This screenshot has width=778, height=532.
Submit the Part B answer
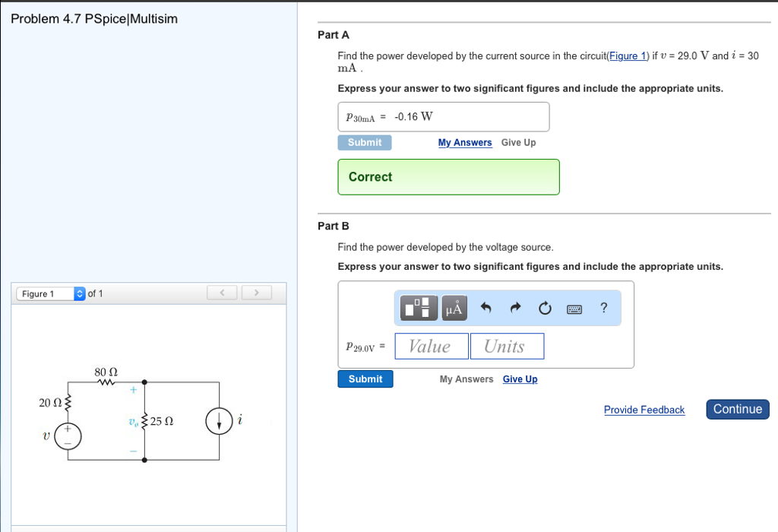[365, 378]
